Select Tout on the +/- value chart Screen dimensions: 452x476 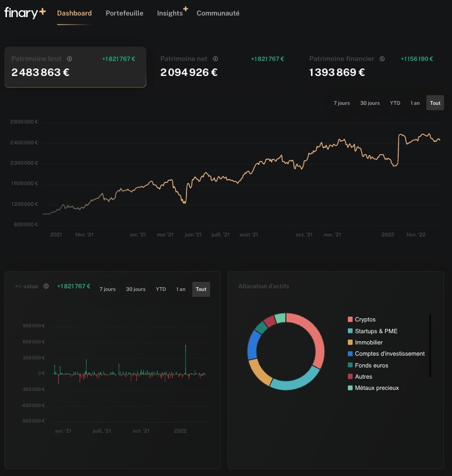pyautogui.click(x=201, y=289)
